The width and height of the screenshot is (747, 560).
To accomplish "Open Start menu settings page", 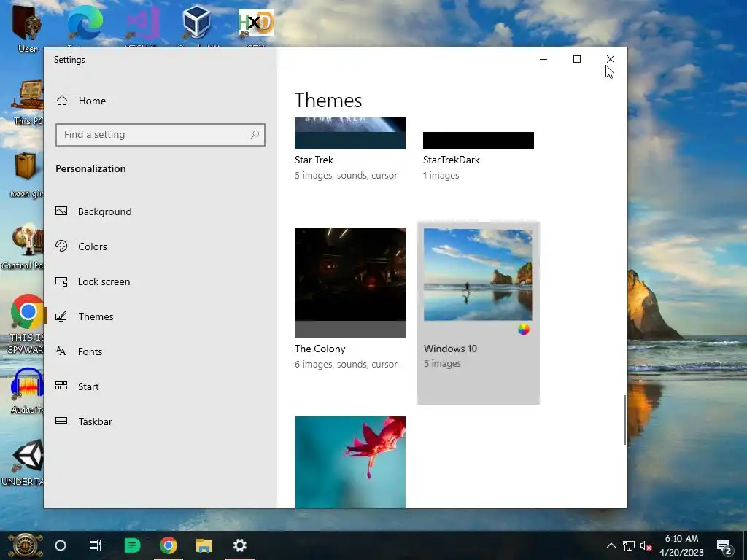I will tap(77, 386).
